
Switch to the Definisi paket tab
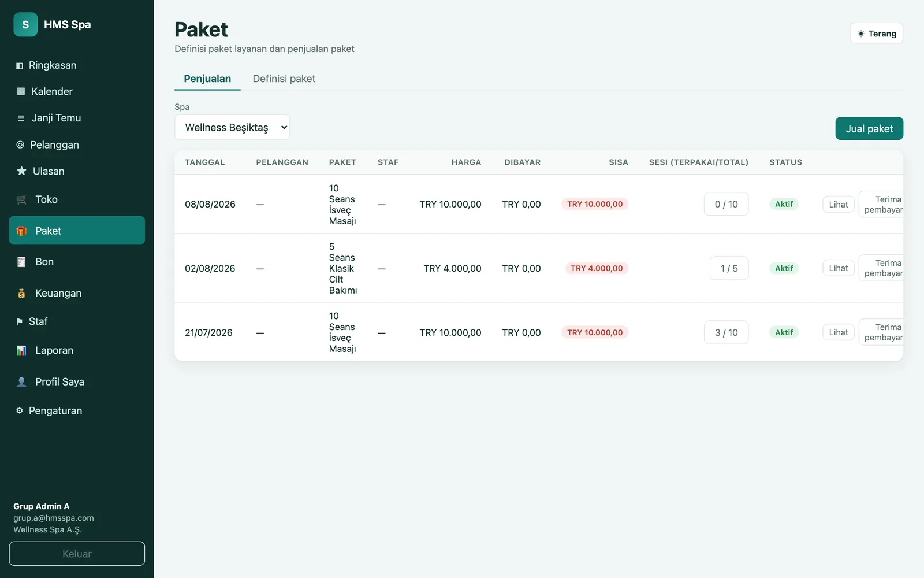pos(284,79)
